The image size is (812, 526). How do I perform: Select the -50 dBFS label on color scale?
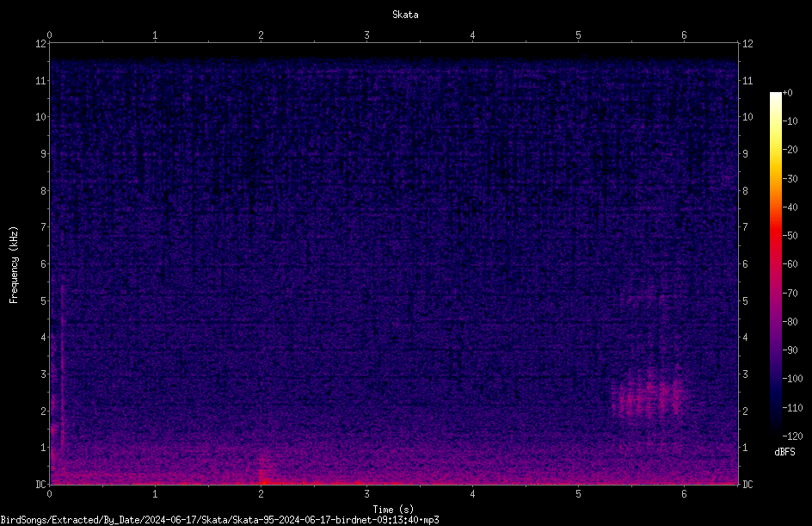[790, 235]
